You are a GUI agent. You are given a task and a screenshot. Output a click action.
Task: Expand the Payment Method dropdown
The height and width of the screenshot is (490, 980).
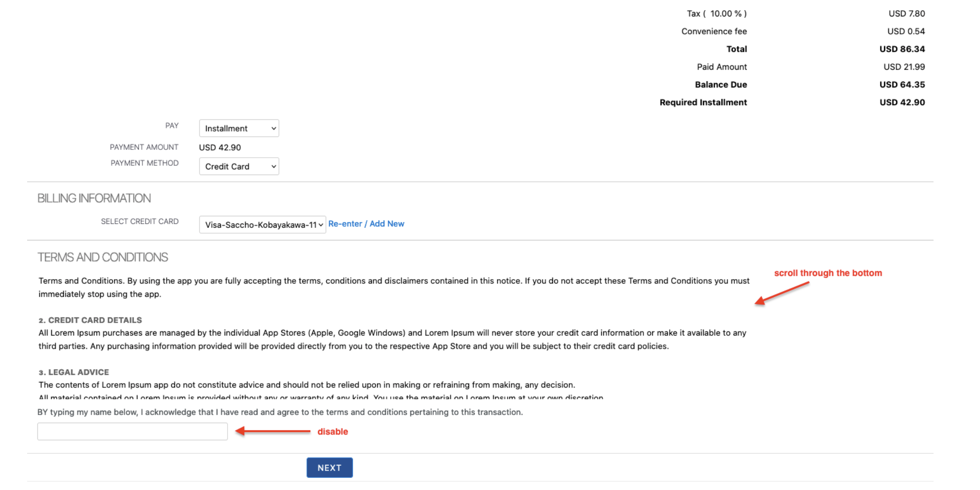coord(239,166)
